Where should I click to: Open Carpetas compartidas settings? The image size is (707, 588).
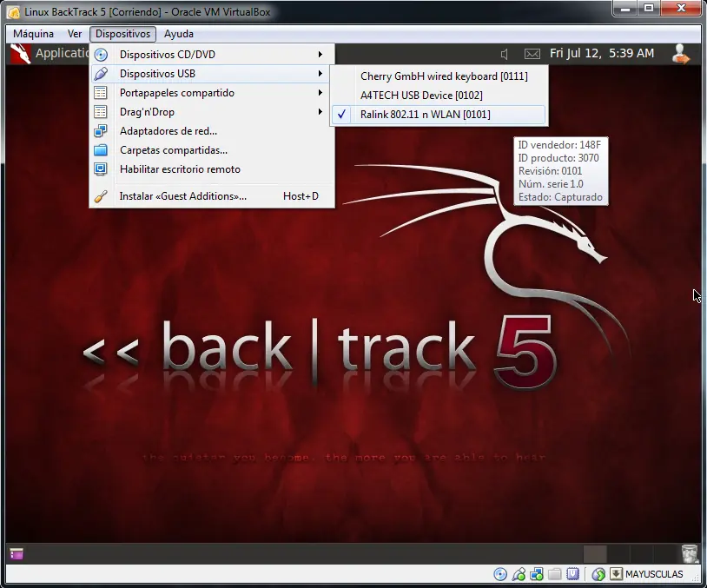(x=212, y=150)
